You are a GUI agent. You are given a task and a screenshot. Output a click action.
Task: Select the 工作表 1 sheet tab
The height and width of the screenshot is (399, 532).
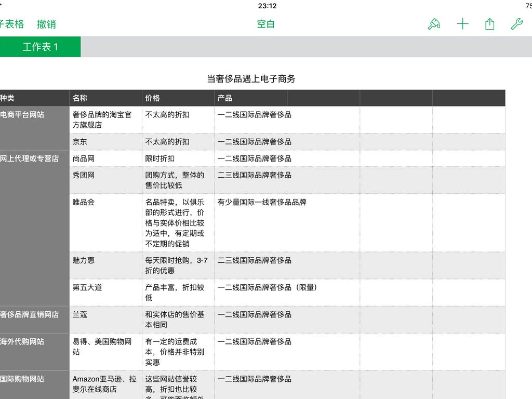coord(40,47)
